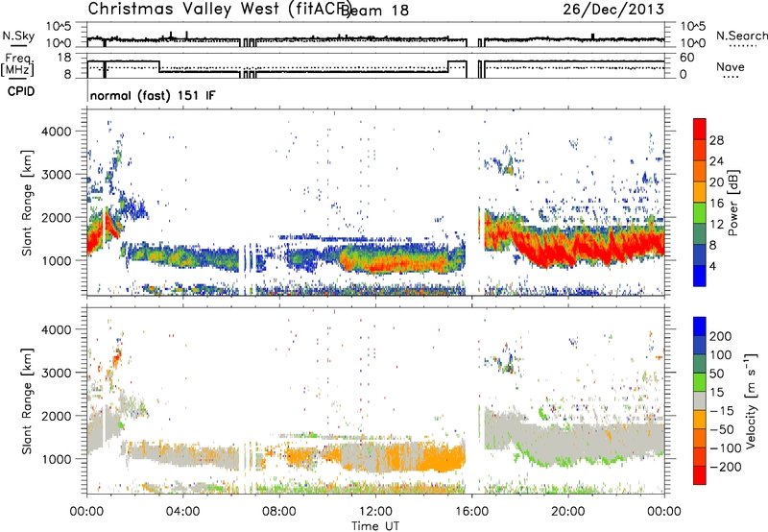Viewport: 768px width, 532px height.
Task: Click "1000" on the power panel axis
Action: (x=56, y=260)
